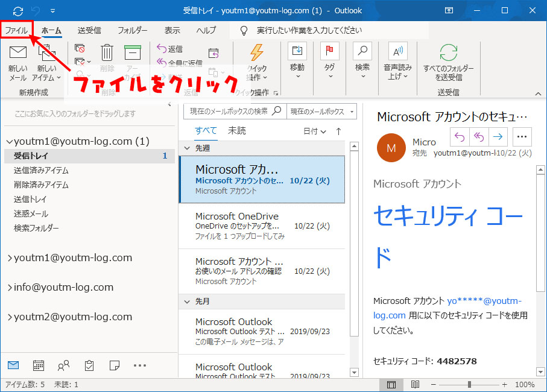Collapse the 先週 message group

tap(187, 148)
